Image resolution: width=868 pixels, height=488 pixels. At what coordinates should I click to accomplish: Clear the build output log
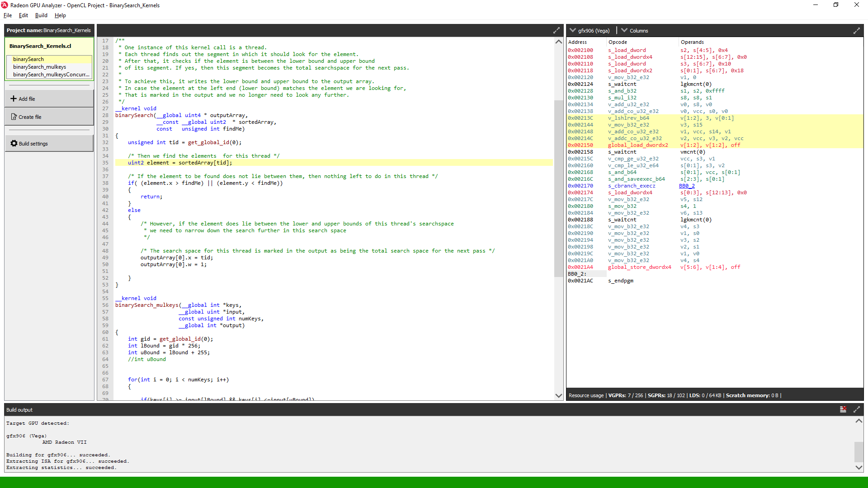point(843,409)
